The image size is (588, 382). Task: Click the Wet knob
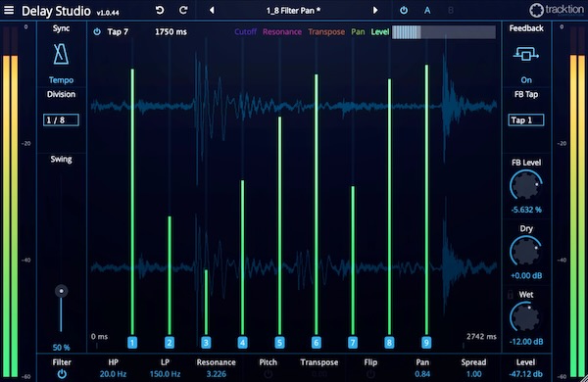[x=525, y=317]
